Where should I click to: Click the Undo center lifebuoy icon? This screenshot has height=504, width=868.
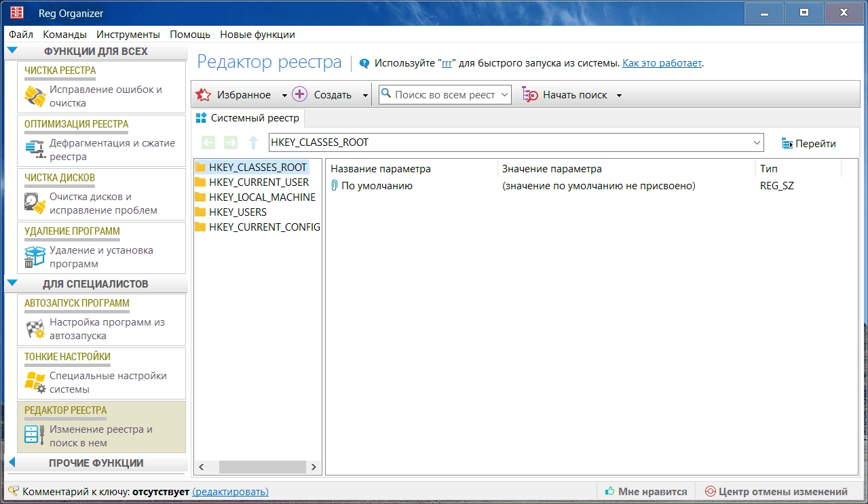tap(710, 491)
